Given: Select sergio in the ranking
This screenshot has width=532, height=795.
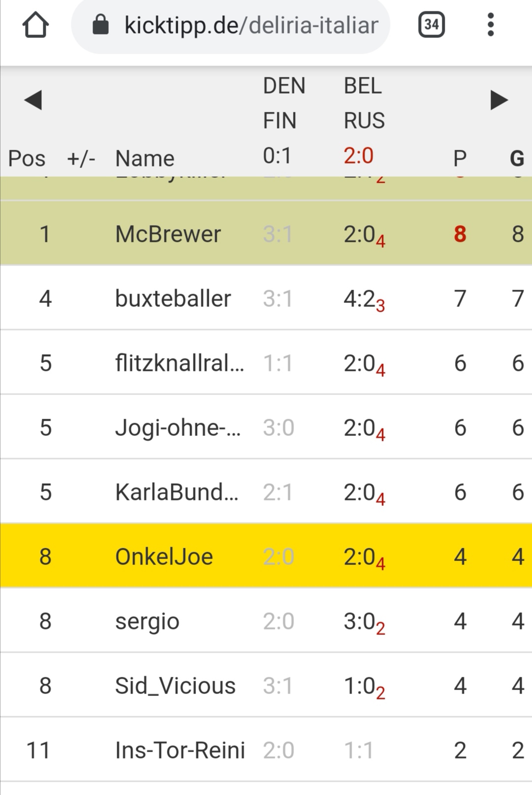Looking at the screenshot, I should [x=147, y=621].
